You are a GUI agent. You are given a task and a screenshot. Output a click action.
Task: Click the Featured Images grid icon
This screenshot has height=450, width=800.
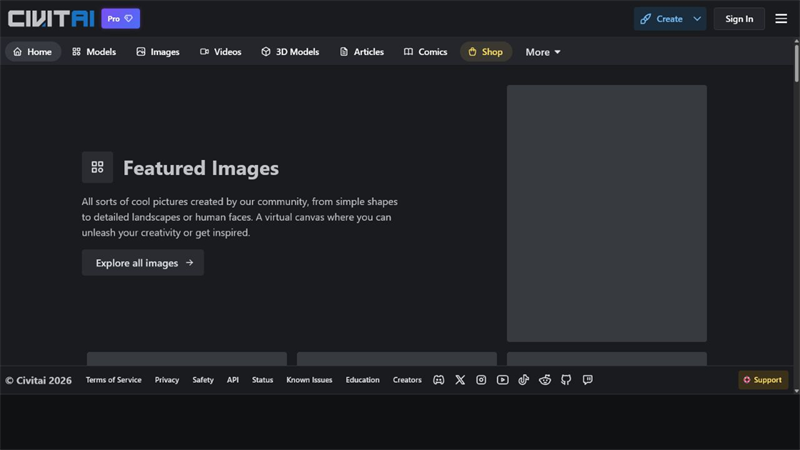[x=97, y=167]
